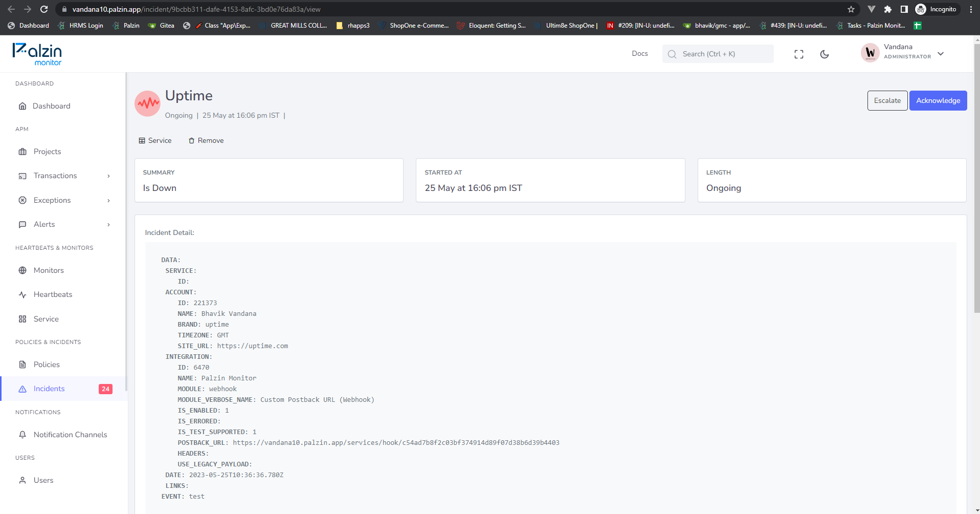Open the Gitea bookmark

point(161,26)
